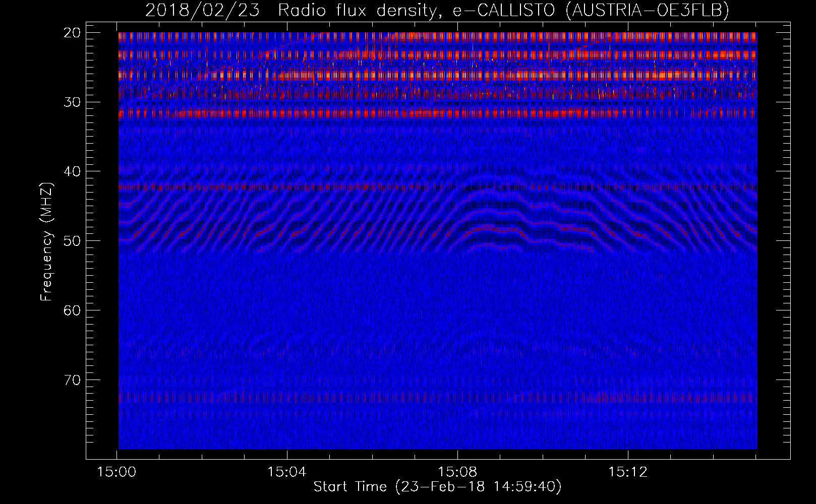Click the 15:04 time tick label

[x=287, y=472]
